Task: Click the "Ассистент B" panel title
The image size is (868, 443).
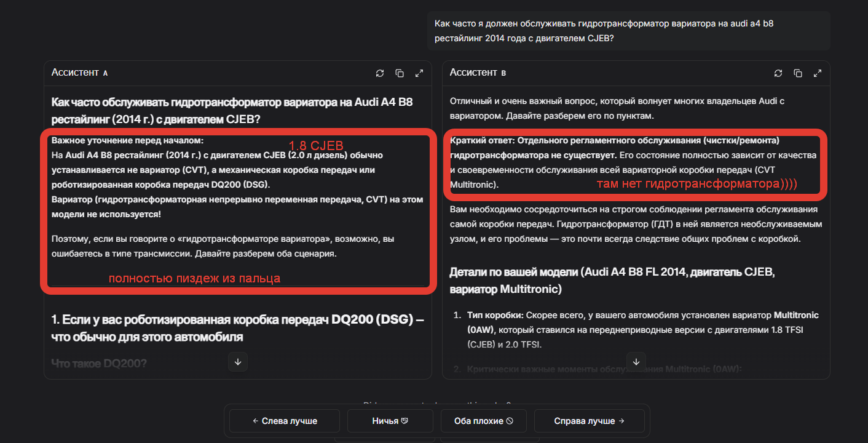Action: (x=478, y=73)
